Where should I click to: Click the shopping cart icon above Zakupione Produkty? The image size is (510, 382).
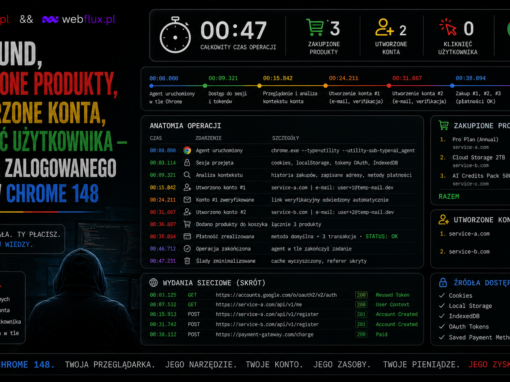pyautogui.click(x=315, y=28)
